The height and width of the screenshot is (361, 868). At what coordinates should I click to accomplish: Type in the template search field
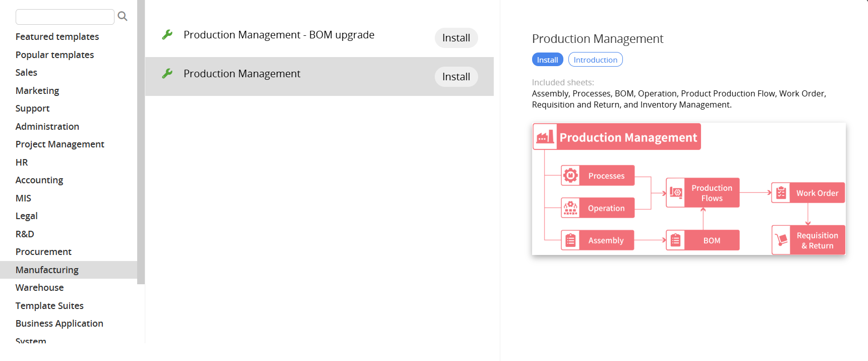click(x=65, y=17)
